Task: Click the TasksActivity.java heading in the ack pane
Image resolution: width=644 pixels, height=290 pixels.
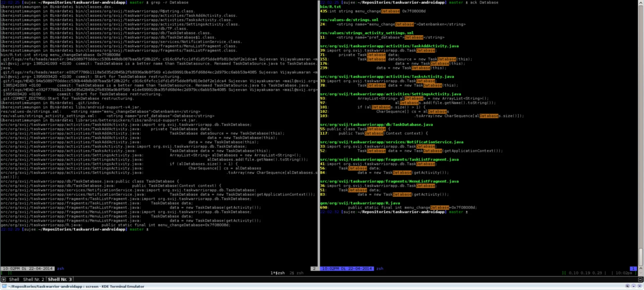Action: point(387,77)
